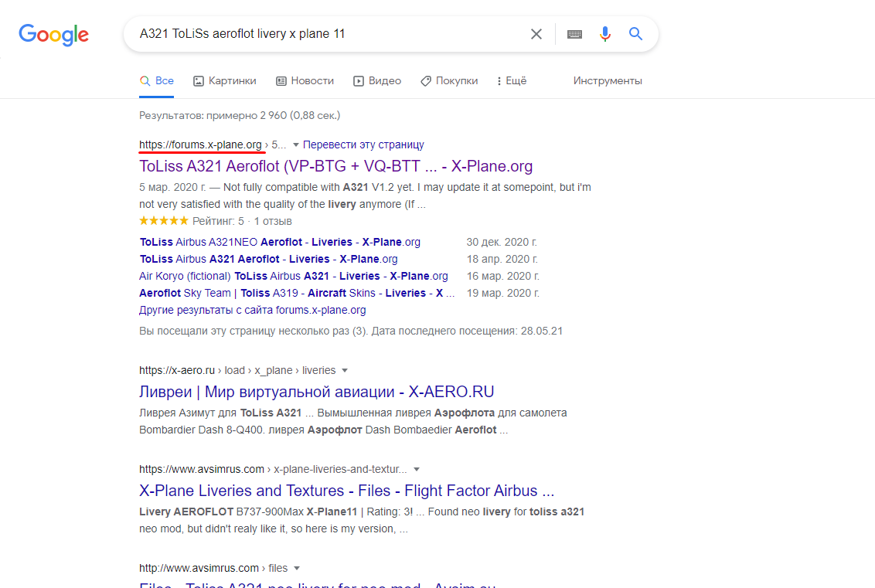Open ToLiss Airbus A321NEO Aeroflot sitelink
The height and width of the screenshot is (588, 875).
coord(280,242)
